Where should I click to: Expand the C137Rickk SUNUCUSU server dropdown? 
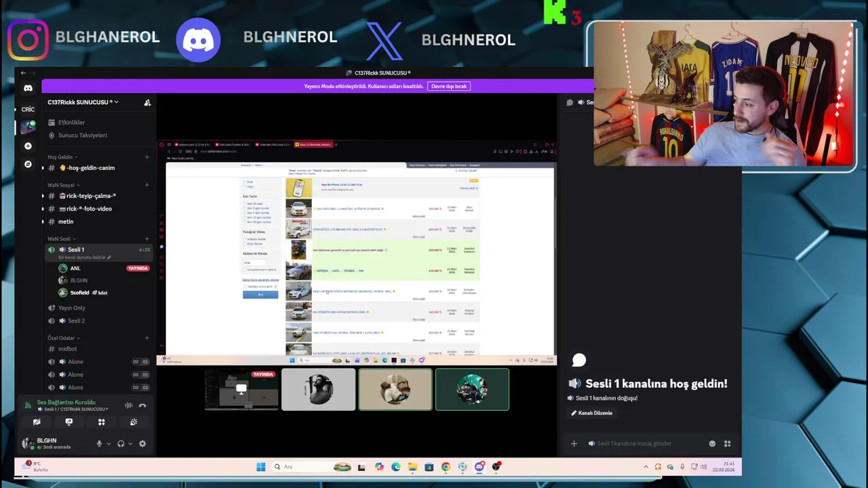82,102
